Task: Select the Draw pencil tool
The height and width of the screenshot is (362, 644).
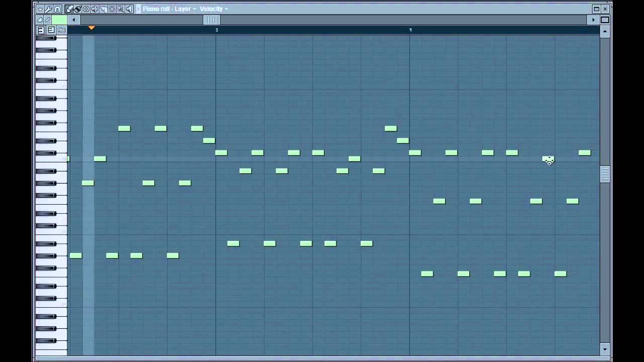Action: [69, 9]
